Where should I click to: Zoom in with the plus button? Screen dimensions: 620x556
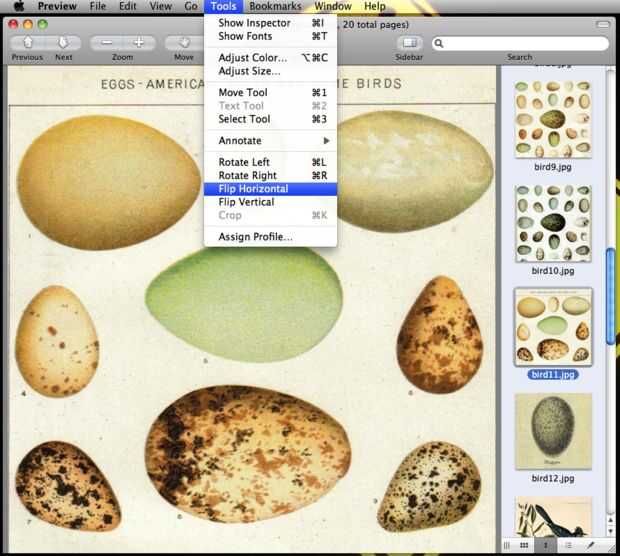click(138, 43)
